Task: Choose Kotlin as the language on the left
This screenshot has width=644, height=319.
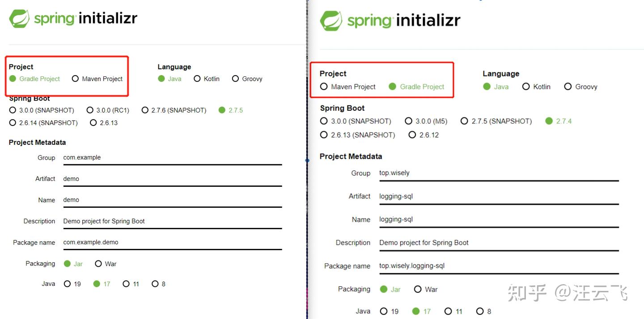Action: tap(197, 79)
